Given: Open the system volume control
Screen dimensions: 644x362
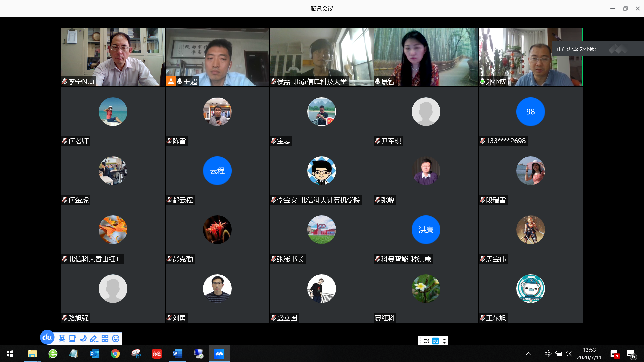Looking at the screenshot, I should pyautogui.click(x=568, y=354).
